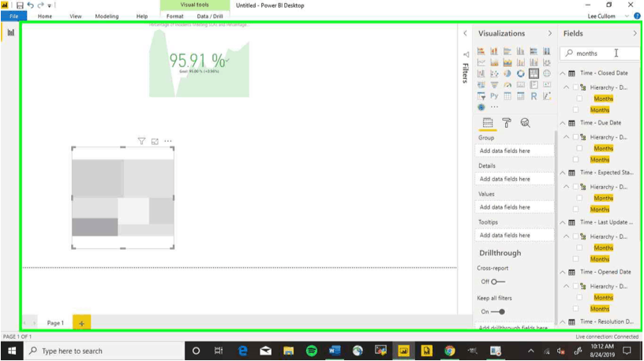Screen dimensions: 644x361
Task: Open the Format ribbon tab
Action: pyautogui.click(x=175, y=16)
